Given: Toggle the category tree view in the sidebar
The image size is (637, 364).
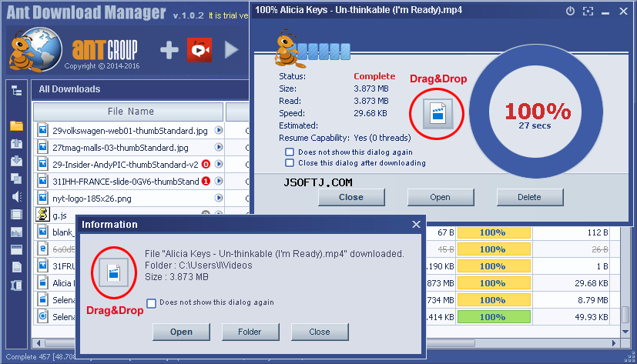Looking at the screenshot, I should click(x=17, y=91).
